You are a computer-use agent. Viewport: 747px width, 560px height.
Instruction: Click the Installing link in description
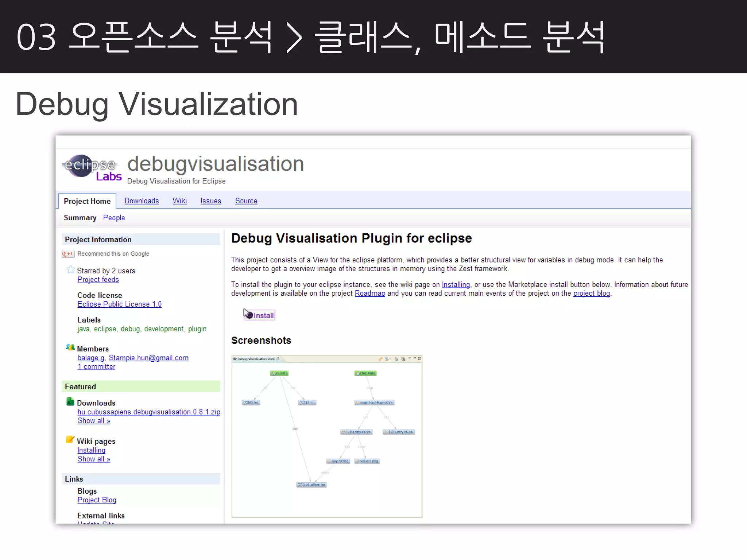click(456, 284)
